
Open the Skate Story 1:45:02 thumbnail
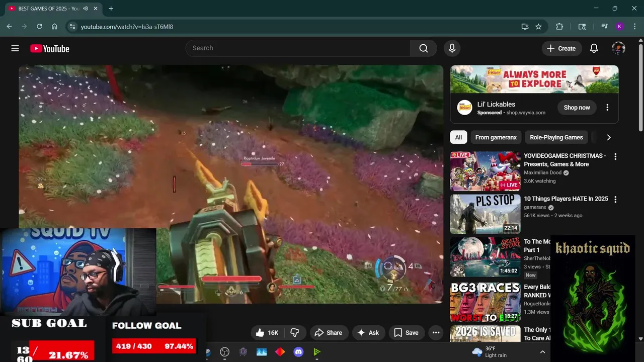click(x=485, y=257)
